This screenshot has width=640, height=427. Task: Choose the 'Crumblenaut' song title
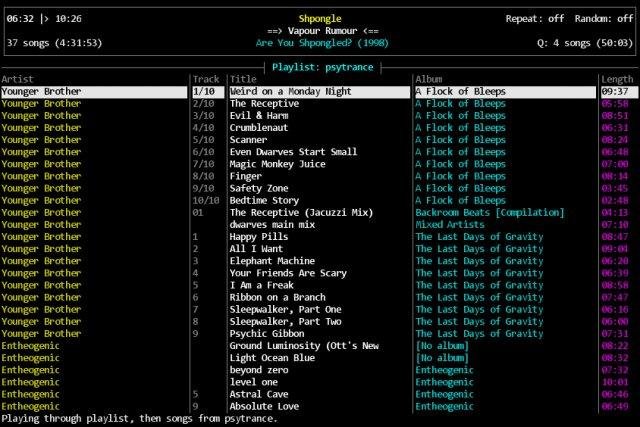pos(259,128)
